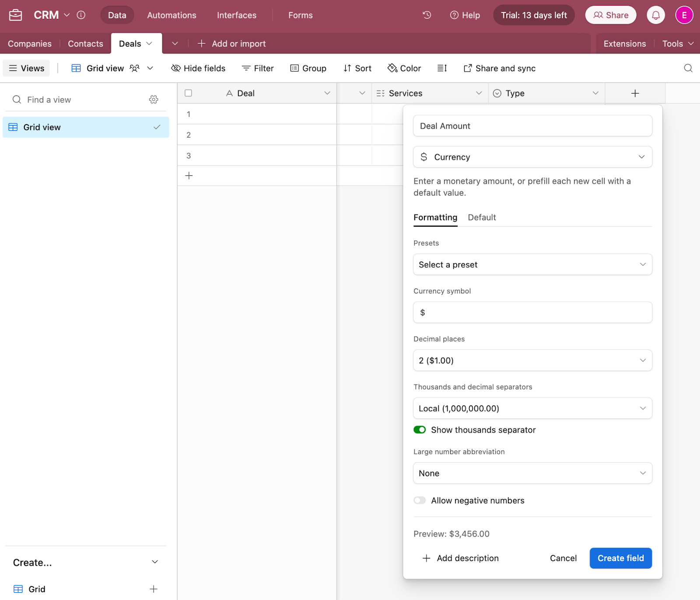The height and width of the screenshot is (600, 700).
Task: Enable Allow negative numbers
Action: tap(420, 500)
